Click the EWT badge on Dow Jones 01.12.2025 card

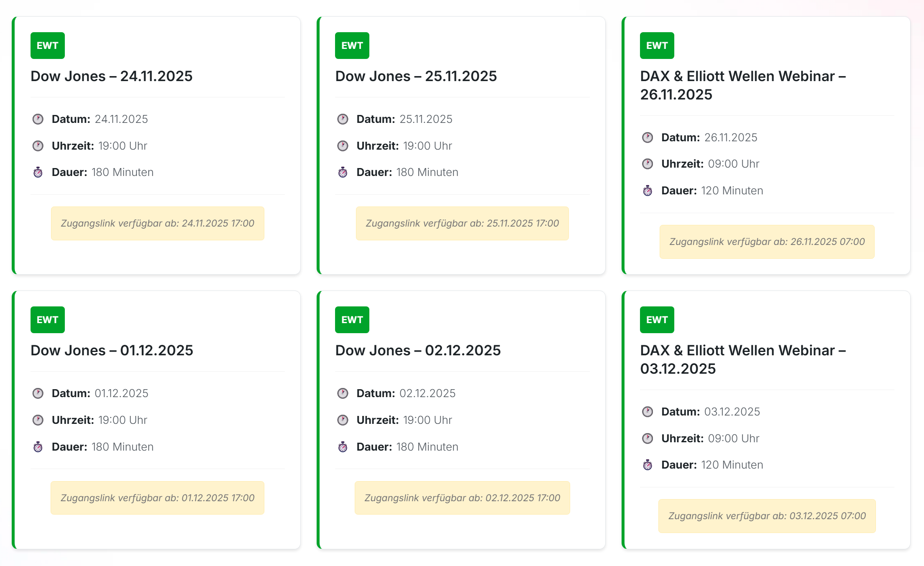47,320
